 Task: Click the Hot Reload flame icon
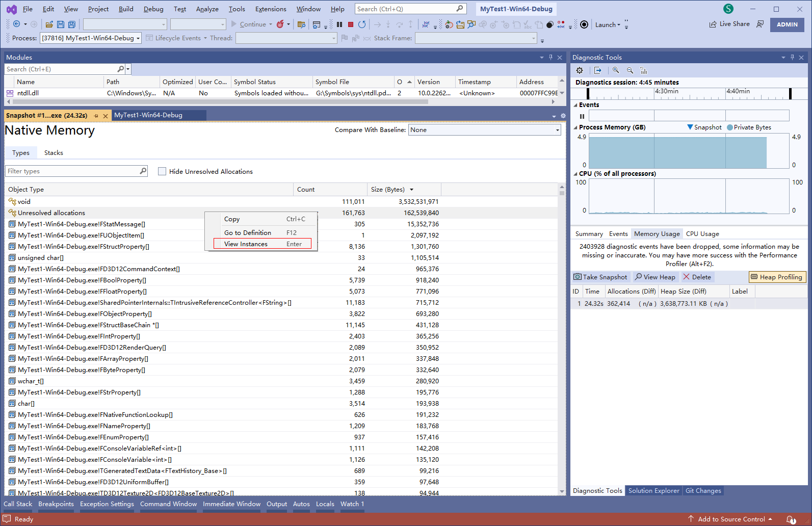pyautogui.click(x=280, y=24)
